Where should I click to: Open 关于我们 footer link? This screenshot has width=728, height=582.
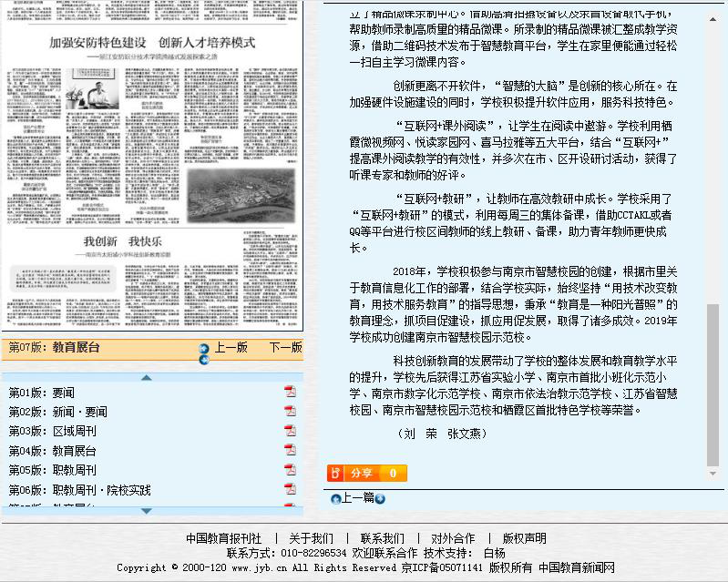point(312,538)
